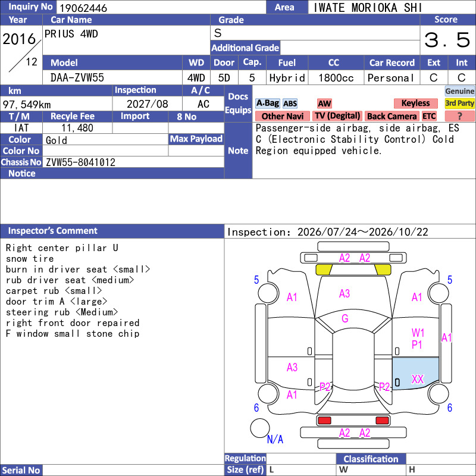The height and width of the screenshot is (476, 476).
Task: Select the Other Navi badge
Action: 282,116
